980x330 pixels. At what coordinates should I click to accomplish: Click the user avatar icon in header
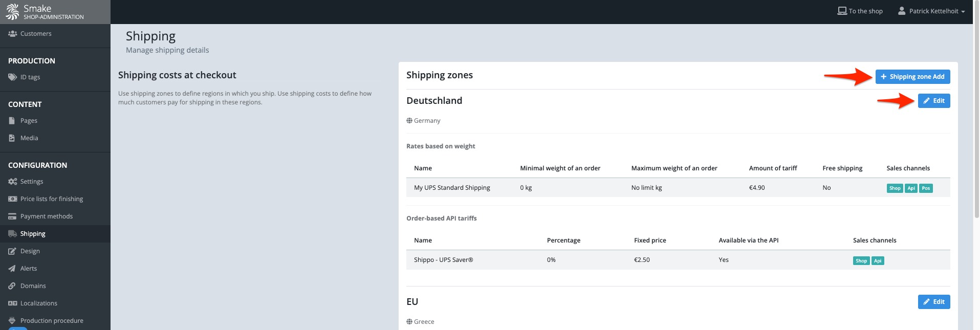902,11
